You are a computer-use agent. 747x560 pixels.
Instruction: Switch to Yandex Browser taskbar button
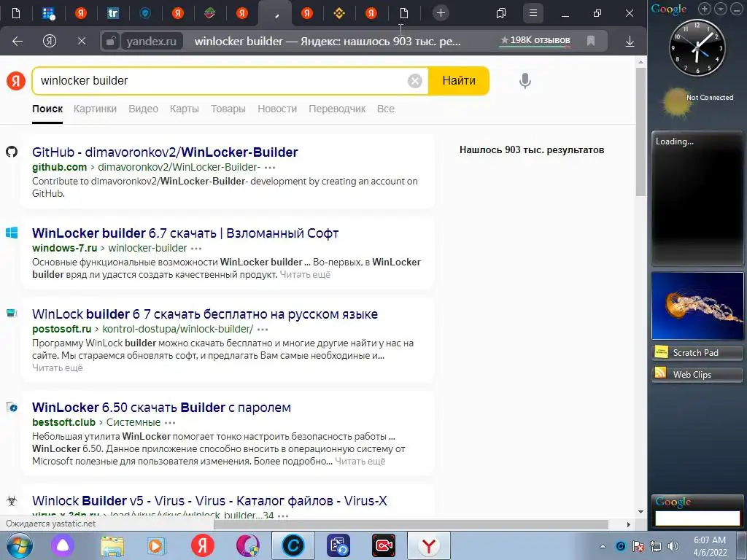[429, 545]
